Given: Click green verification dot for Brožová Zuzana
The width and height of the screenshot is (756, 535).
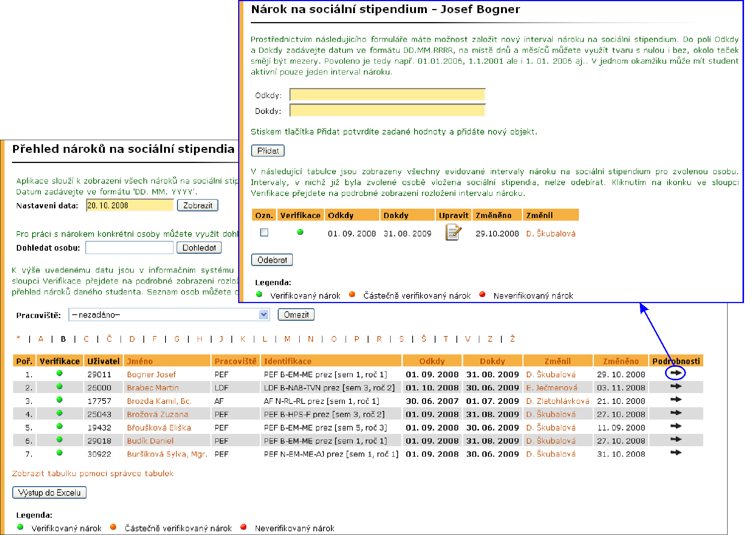Looking at the screenshot, I should coord(59,413).
